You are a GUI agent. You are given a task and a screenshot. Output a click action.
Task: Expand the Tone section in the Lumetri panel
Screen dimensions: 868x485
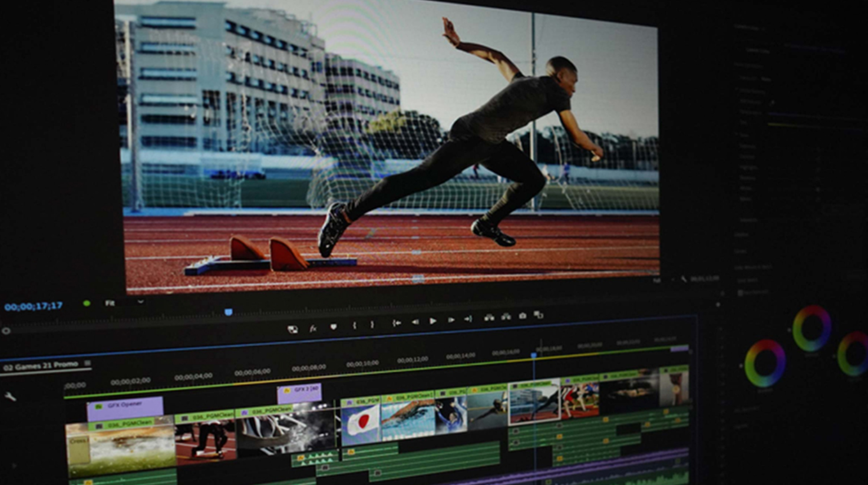pos(744,134)
